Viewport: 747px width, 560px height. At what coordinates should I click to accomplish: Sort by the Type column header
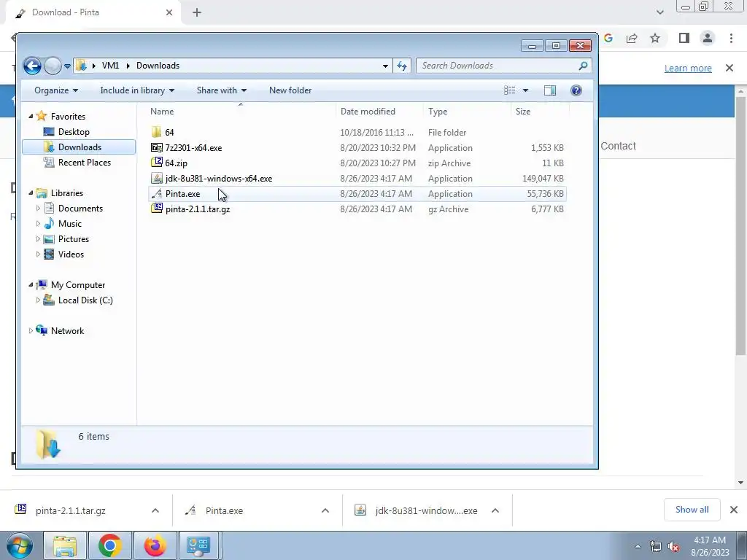coord(467,112)
